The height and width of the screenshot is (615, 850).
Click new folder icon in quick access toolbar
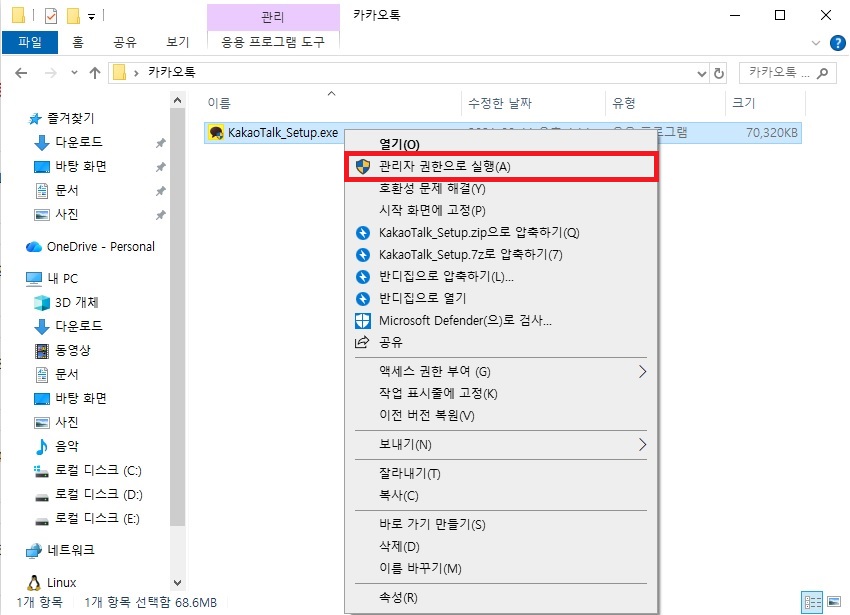73,16
